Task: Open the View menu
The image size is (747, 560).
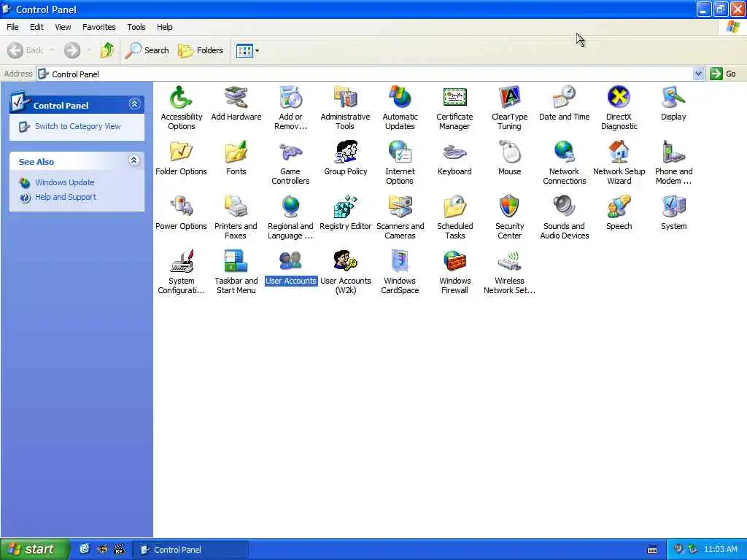Action: 63,27
